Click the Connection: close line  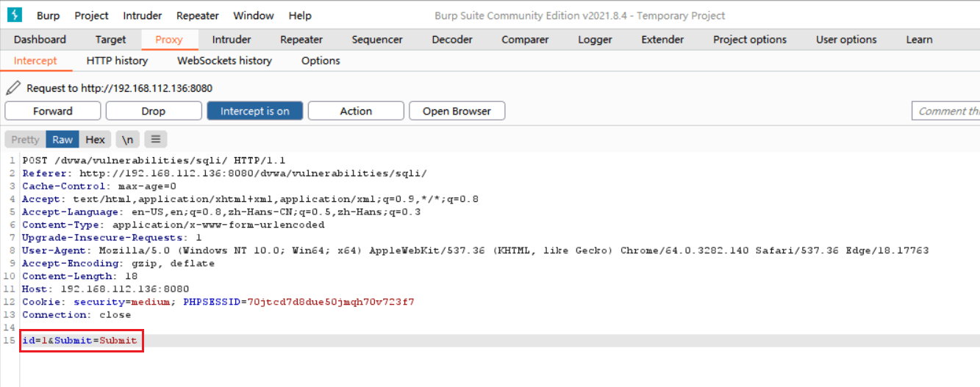tap(76, 314)
